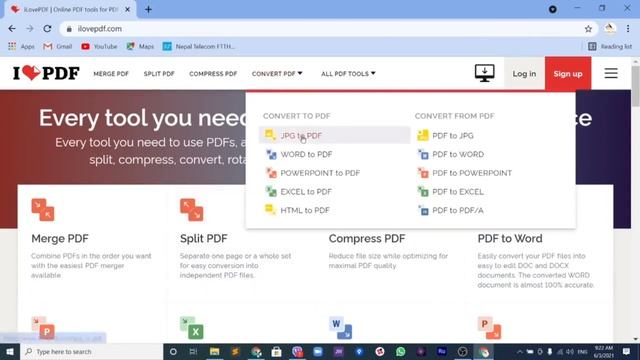This screenshot has width=640, height=360.
Task: Click the Excel tool card icon
Action: click(x=191, y=328)
